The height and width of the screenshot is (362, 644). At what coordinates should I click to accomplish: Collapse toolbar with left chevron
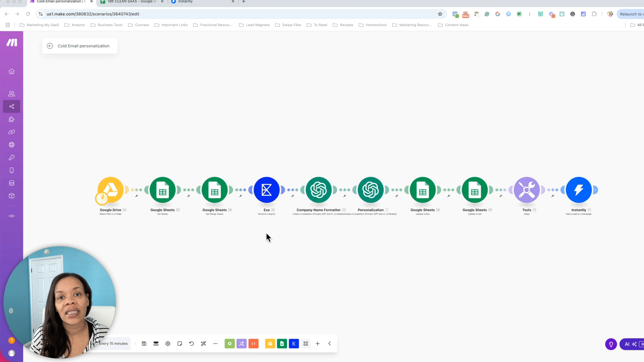pyautogui.click(x=329, y=344)
